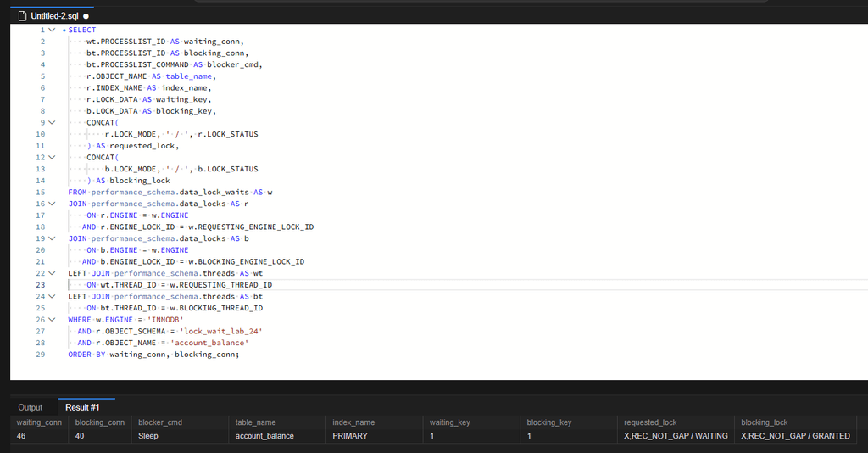Click line number 15 in the gutter

pyautogui.click(x=41, y=193)
